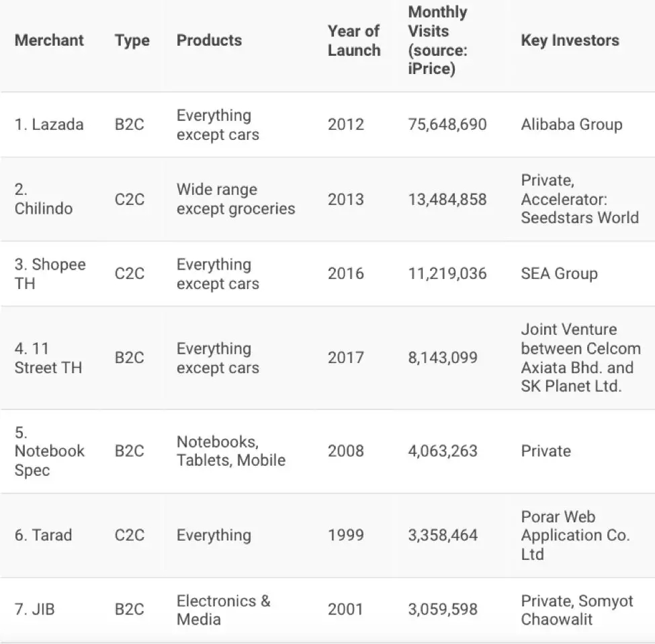Click the Products column header
Screen dimensions: 655x644
click(209, 40)
